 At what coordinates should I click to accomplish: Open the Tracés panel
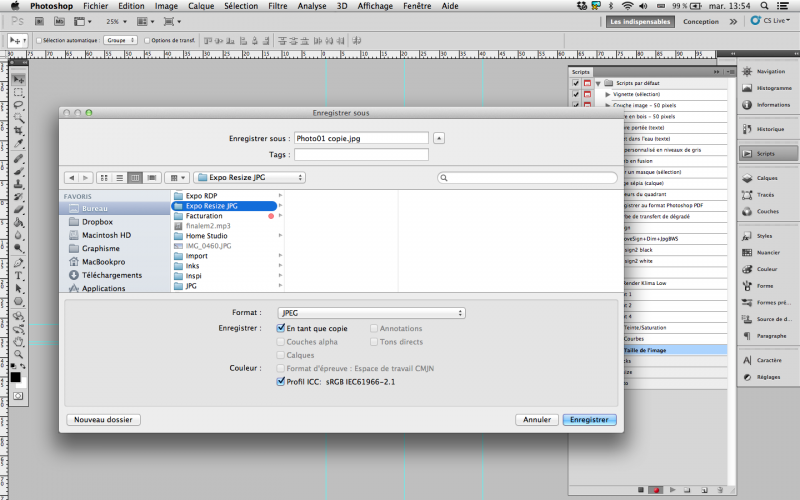(768, 195)
